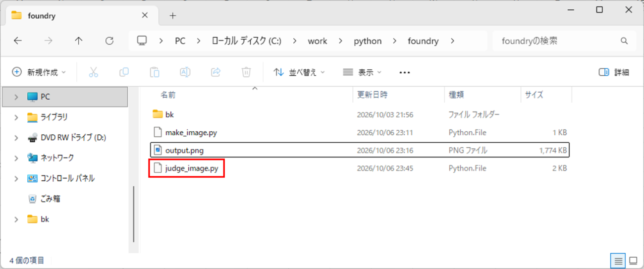Click the search magnifier icon
The image size is (644, 269).
click(x=624, y=41)
